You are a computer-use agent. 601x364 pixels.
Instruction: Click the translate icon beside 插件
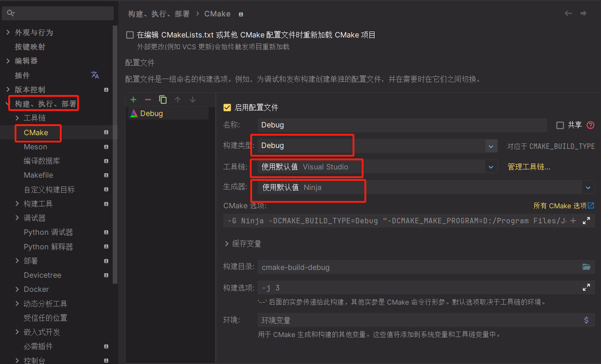click(x=95, y=75)
